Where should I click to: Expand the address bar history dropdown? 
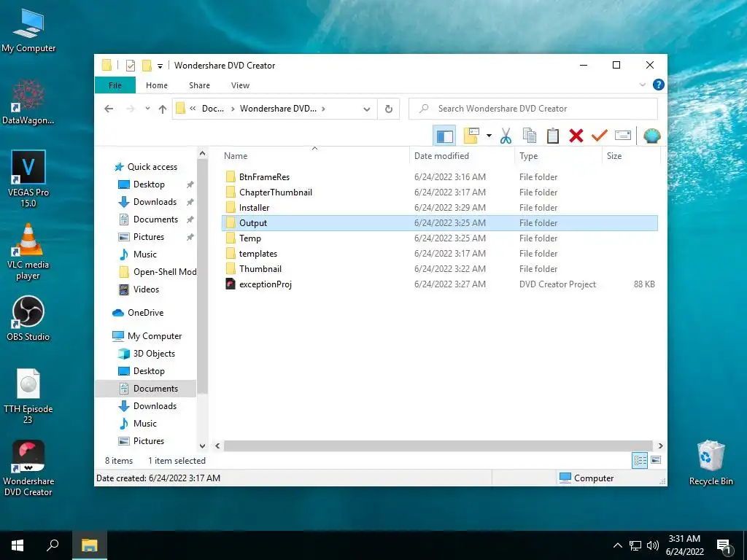[x=367, y=109]
